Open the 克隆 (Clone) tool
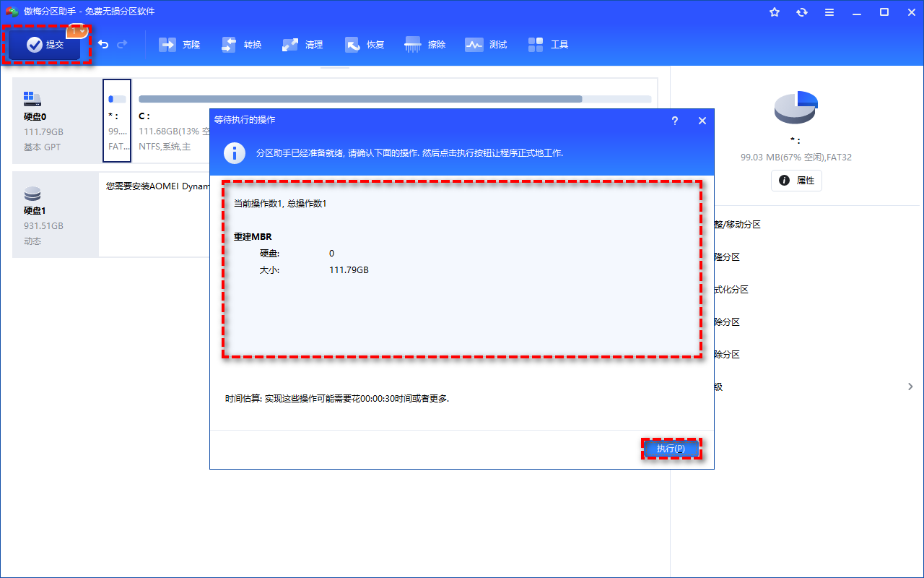 (x=180, y=45)
